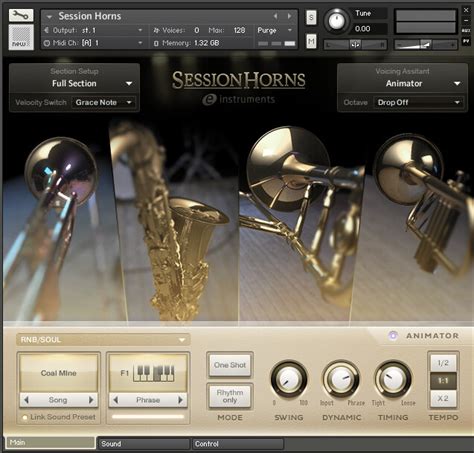Toggle the One Shot mode button
This screenshot has width=474, height=453.
click(x=230, y=365)
